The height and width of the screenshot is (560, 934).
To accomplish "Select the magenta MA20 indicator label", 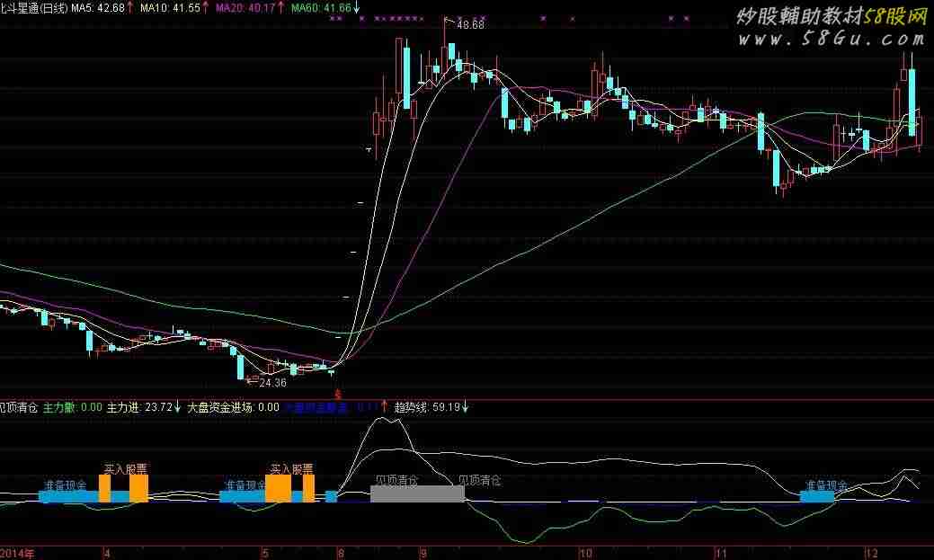I will click(245, 7).
